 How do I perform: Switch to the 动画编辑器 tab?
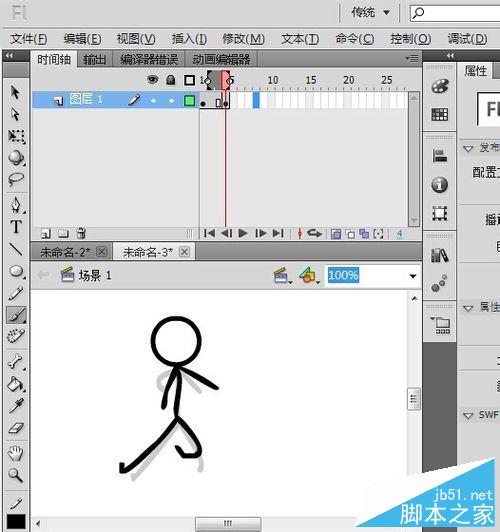coord(221,60)
